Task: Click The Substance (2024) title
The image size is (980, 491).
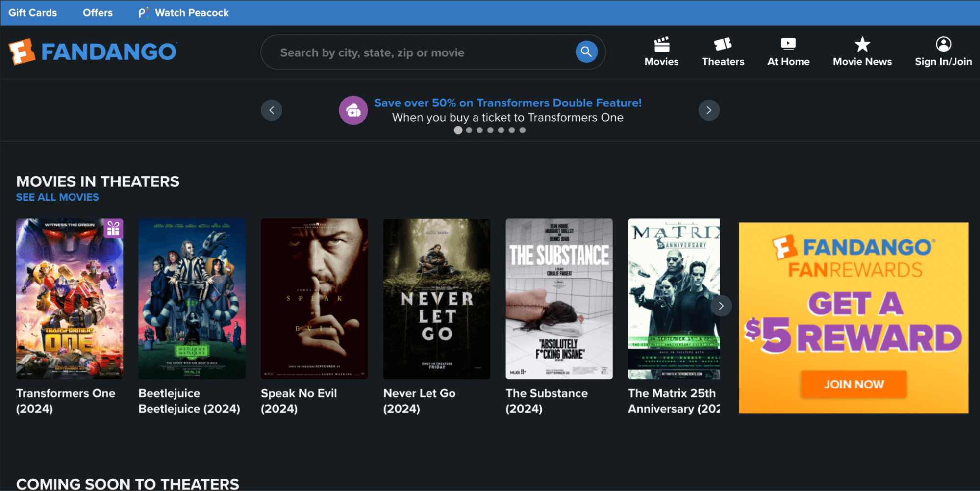Action: pyautogui.click(x=547, y=401)
